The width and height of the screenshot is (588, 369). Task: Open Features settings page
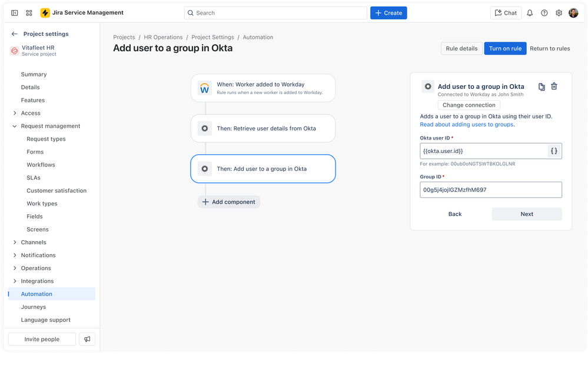click(33, 100)
